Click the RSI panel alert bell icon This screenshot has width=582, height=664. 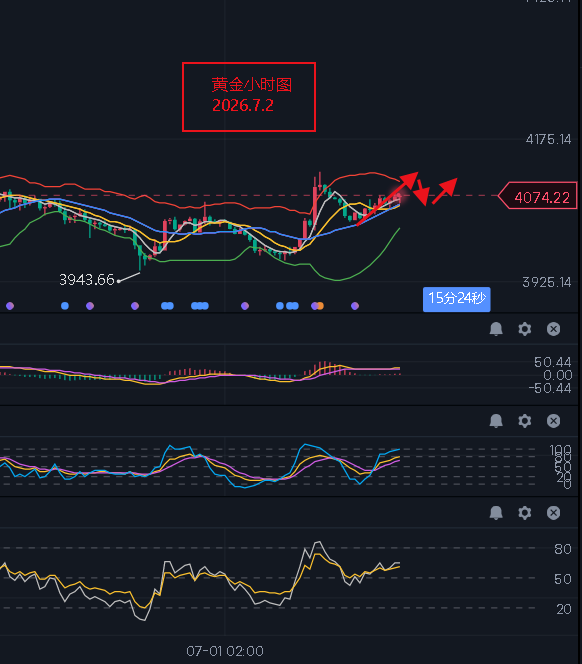coord(496,513)
